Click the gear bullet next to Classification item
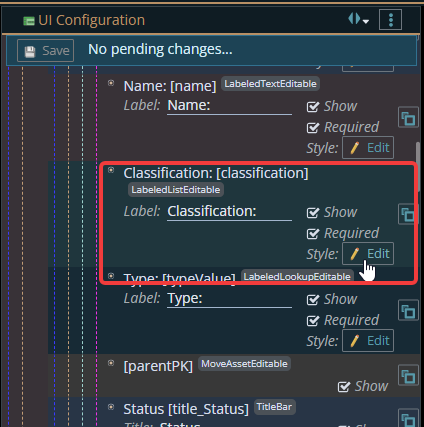 (x=111, y=170)
